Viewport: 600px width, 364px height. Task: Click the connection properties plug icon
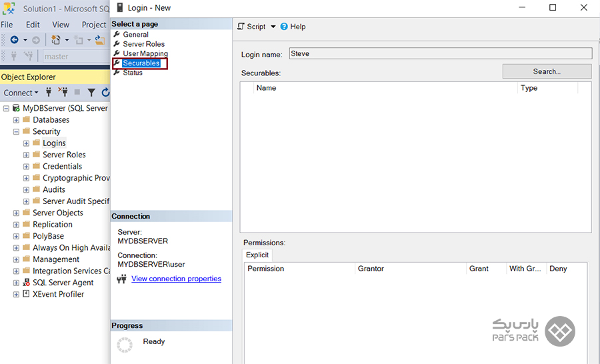pos(122,279)
